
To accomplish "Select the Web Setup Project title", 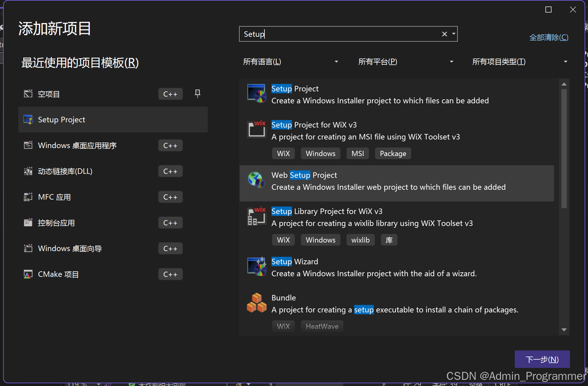I will coord(304,175).
